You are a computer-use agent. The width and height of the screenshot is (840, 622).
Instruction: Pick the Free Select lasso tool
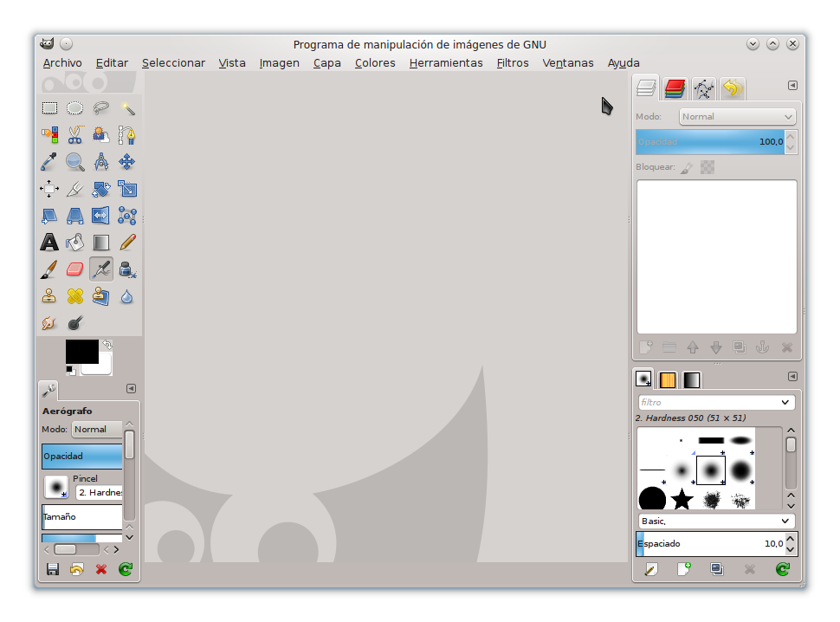pyautogui.click(x=100, y=108)
